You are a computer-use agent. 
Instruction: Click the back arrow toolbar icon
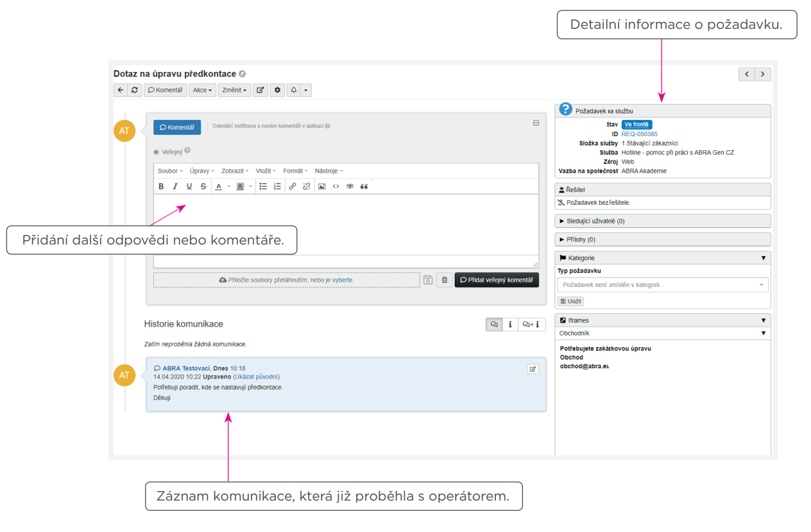click(x=121, y=90)
